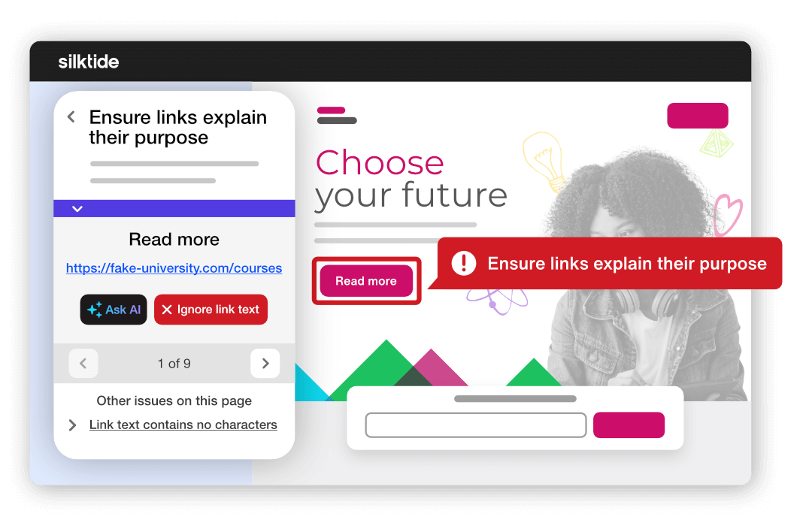The width and height of the screenshot is (812, 526).
Task: Click Ignore link text button
Action: point(211,310)
